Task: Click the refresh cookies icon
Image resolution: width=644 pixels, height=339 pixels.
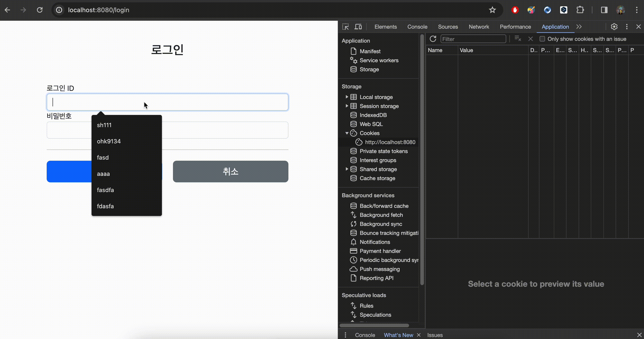Action: click(x=433, y=39)
